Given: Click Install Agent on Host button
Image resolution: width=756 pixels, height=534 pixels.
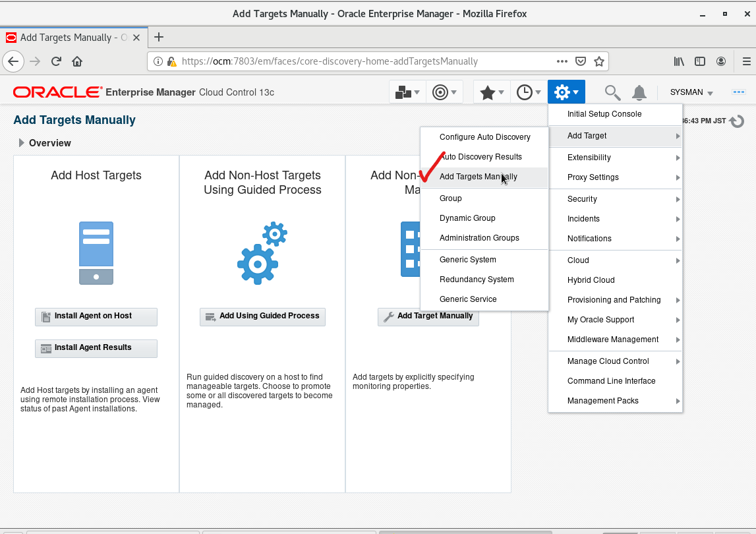Looking at the screenshot, I should point(96,317).
